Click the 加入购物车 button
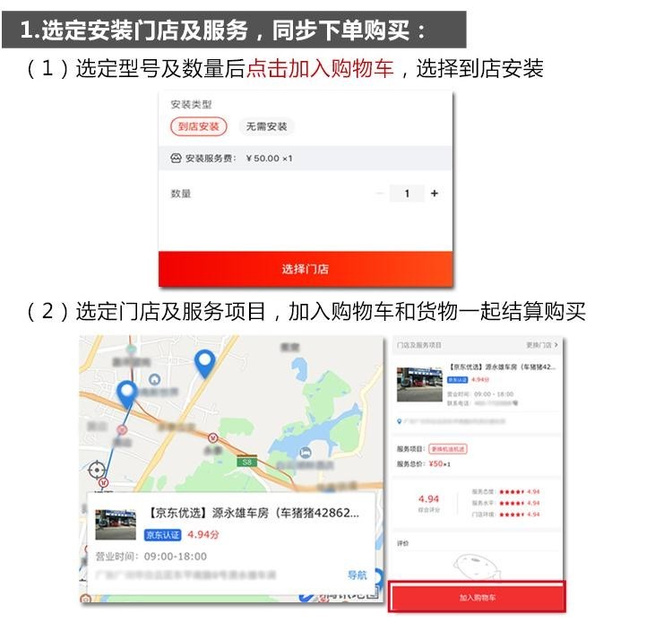The height and width of the screenshot is (631, 672). point(477,597)
